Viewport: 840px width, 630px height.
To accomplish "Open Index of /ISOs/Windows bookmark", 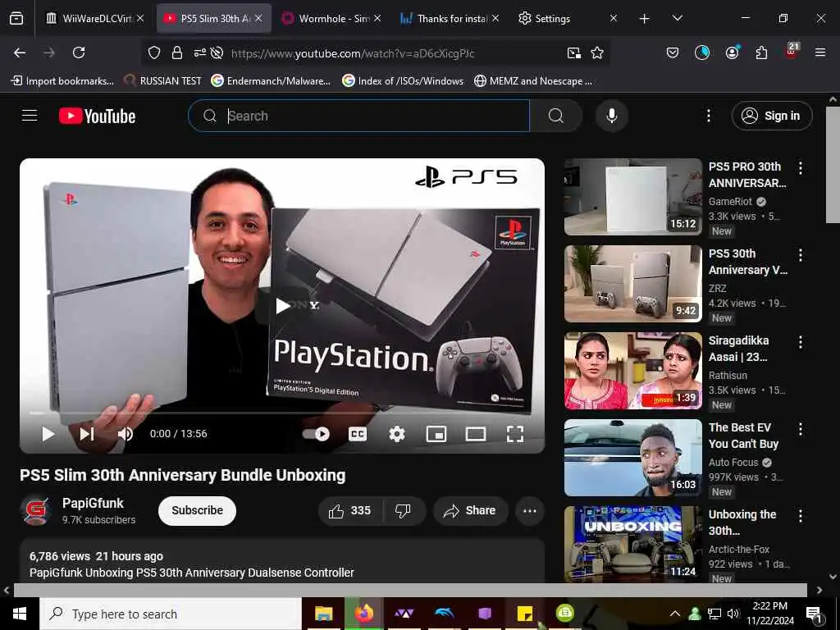I will point(403,81).
